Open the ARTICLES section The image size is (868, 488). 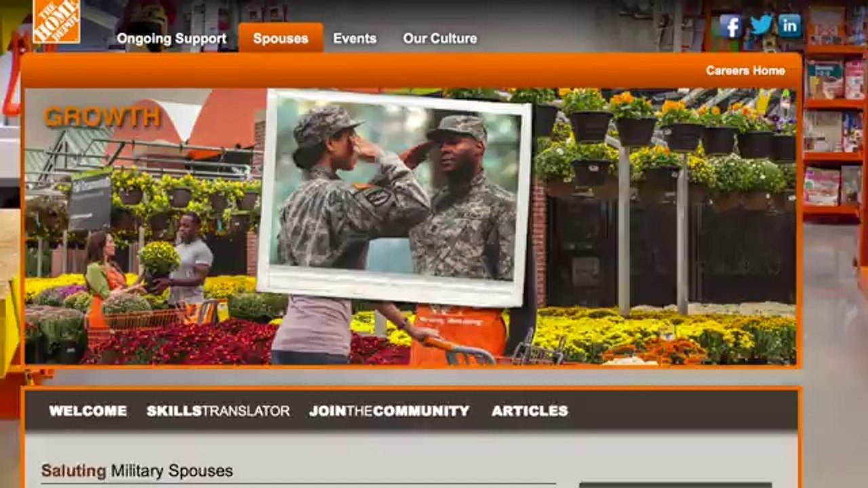click(530, 411)
